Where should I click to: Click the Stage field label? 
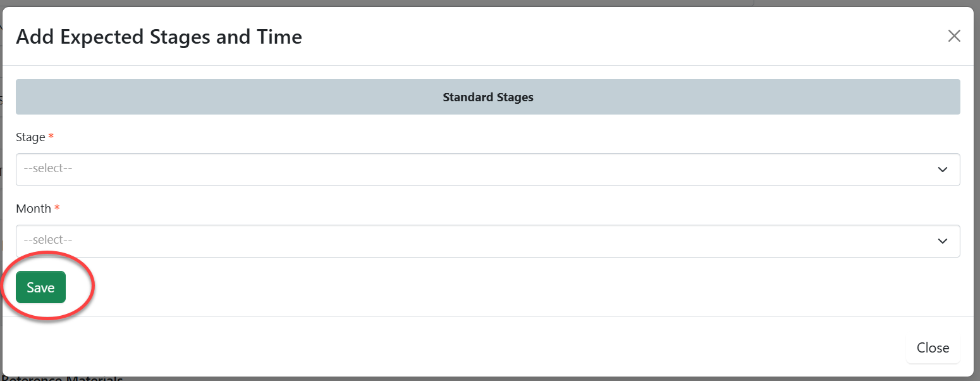tap(30, 137)
